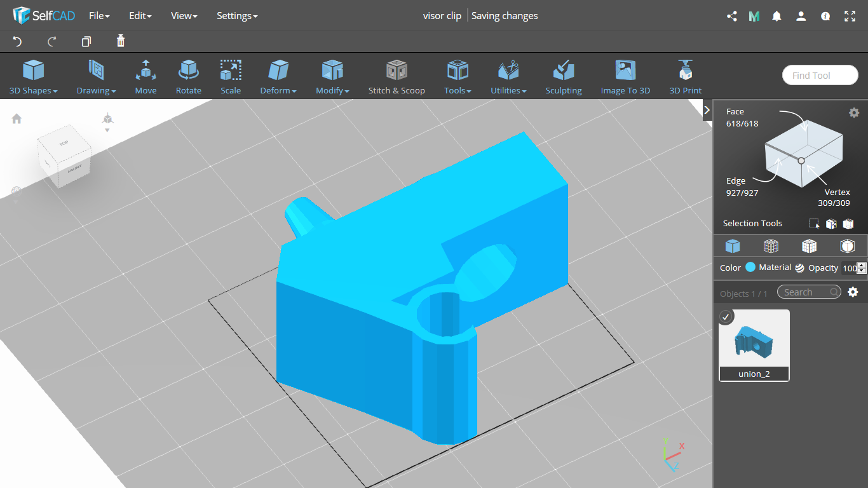Expand the Tools dropdown
This screenshot has height=488, width=868.
coord(458,77)
